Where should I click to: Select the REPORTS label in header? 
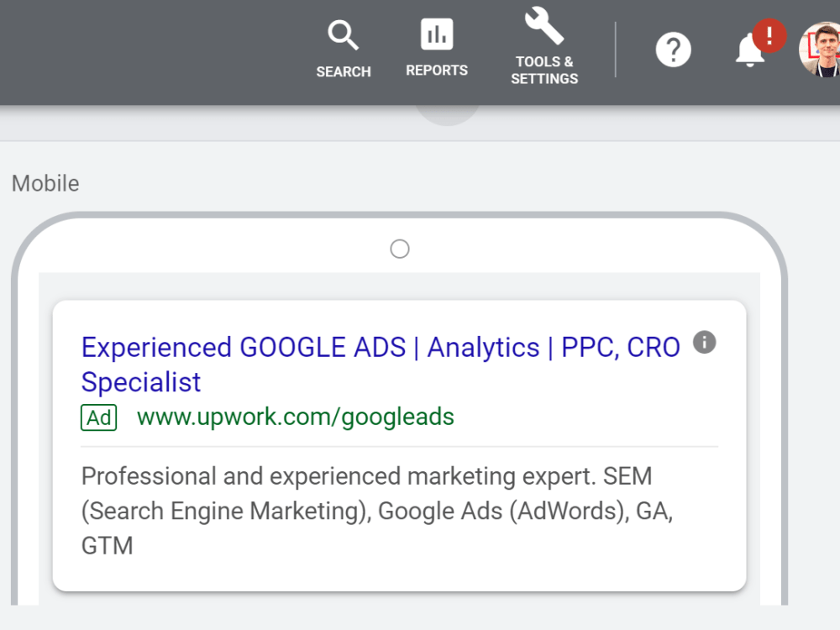[x=437, y=71]
